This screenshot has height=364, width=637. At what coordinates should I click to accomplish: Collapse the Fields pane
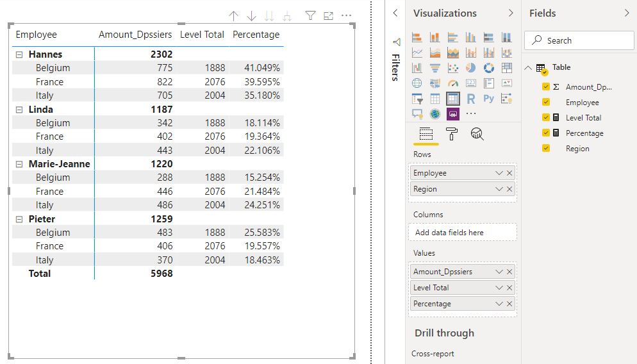627,13
